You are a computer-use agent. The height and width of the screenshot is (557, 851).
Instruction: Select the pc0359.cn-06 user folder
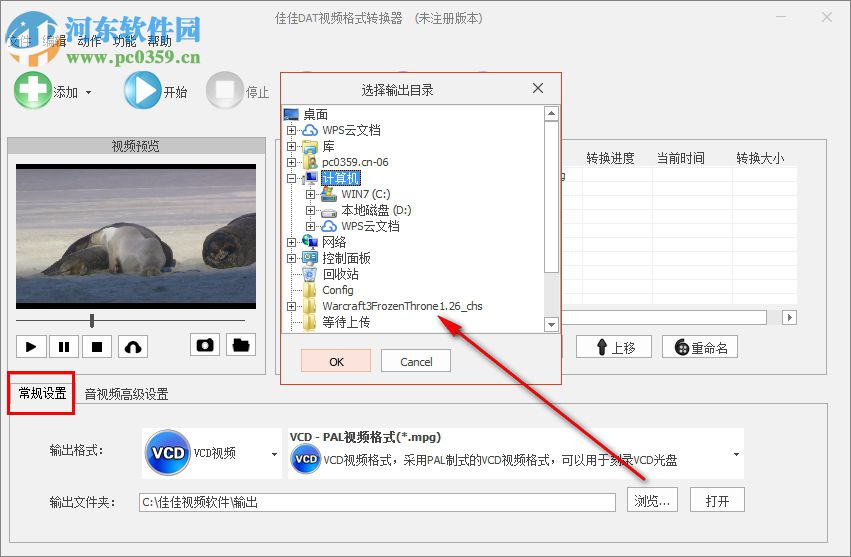(x=355, y=162)
